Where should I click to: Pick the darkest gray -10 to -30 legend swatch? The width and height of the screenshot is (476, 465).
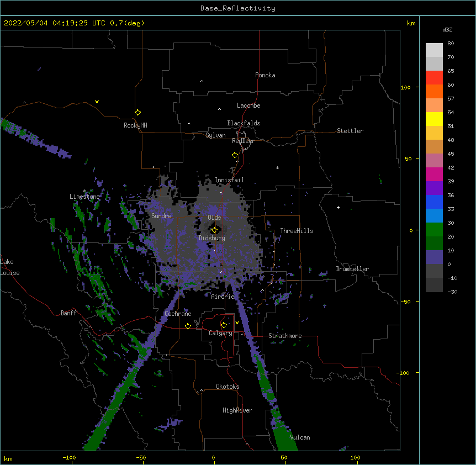point(434,285)
